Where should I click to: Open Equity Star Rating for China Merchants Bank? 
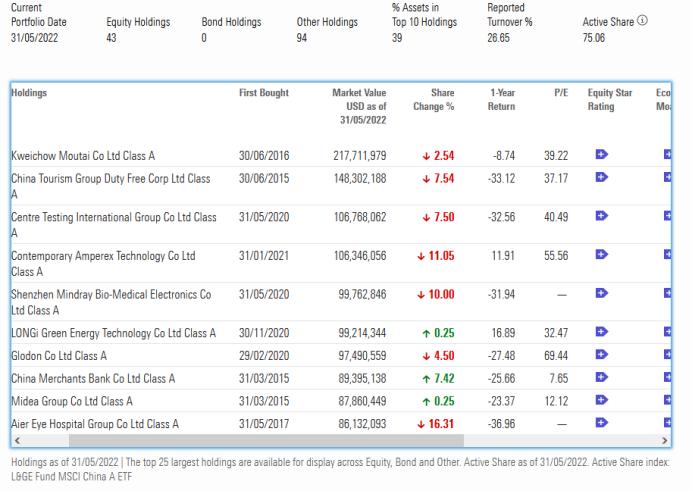[602, 377]
